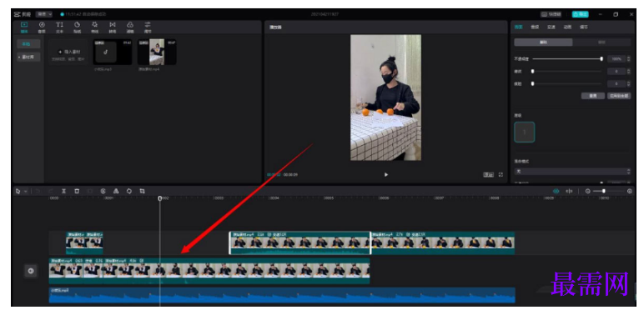
Task: Select layer level box labeled 1
Action: click(525, 132)
